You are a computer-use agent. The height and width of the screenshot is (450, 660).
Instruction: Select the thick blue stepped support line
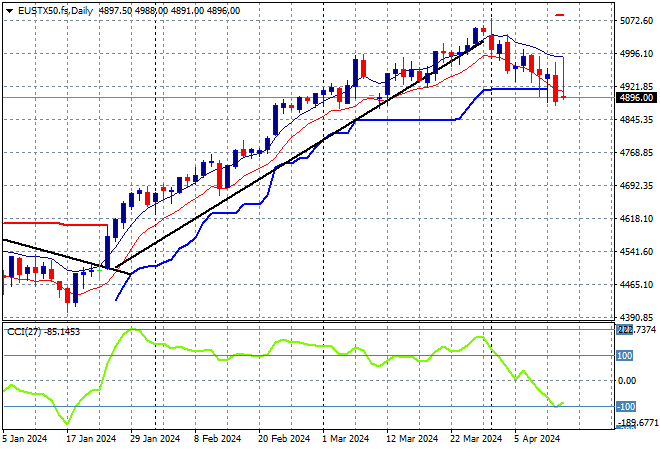coord(400,120)
